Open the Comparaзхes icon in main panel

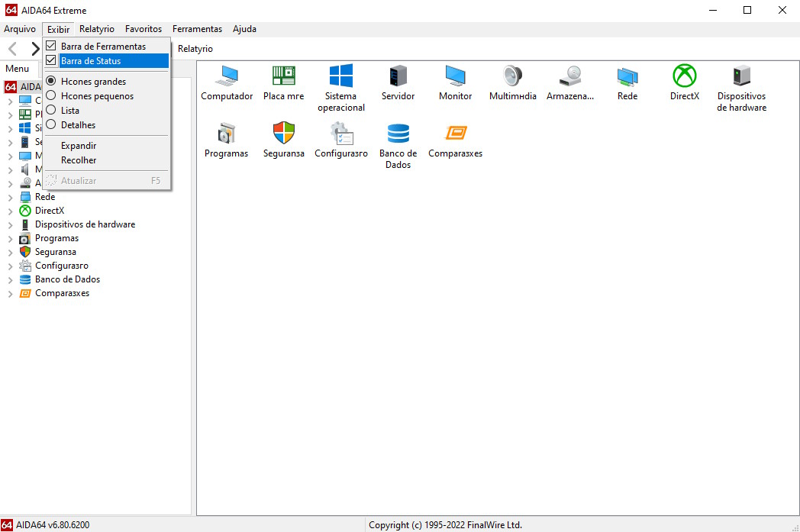coord(455,133)
